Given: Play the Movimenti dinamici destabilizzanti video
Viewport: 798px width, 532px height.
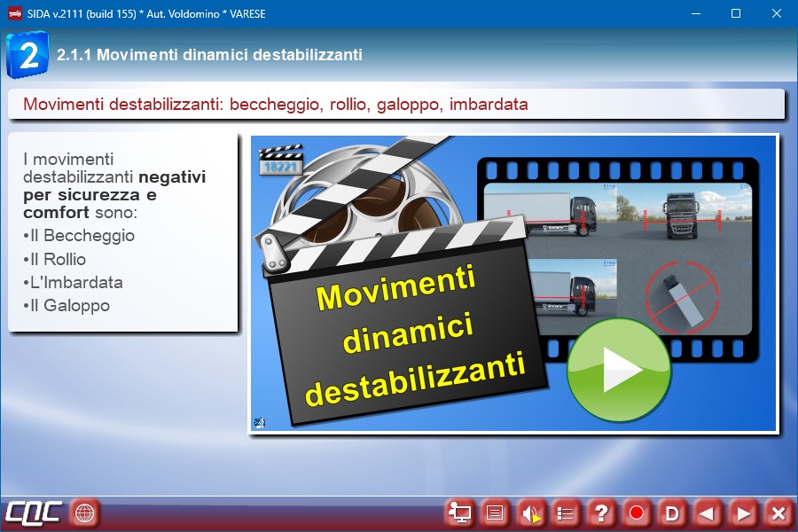Looking at the screenshot, I should pos(619,370).
